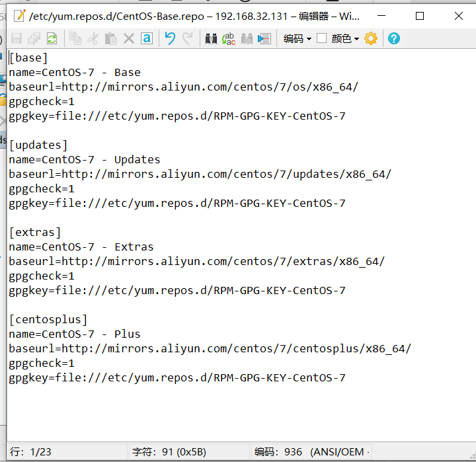Click the editor document icon in title bar

coord(20,16)
